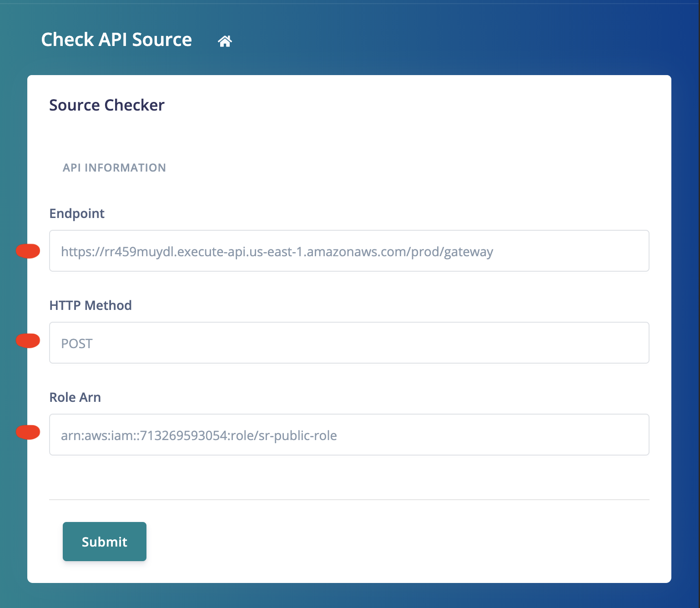Click the Source Checker card heading
The width and height of the screenshot is (700, 608).
(x=106, y=105)
